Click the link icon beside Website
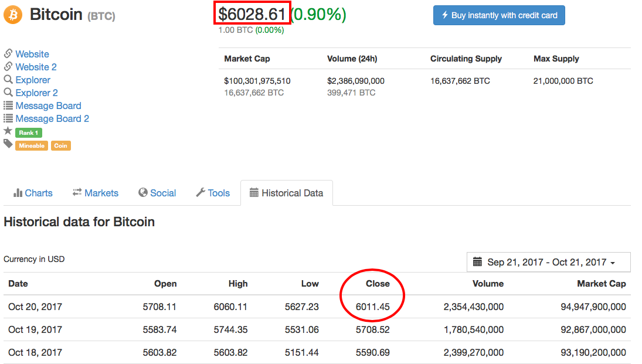 pos(8,54)
